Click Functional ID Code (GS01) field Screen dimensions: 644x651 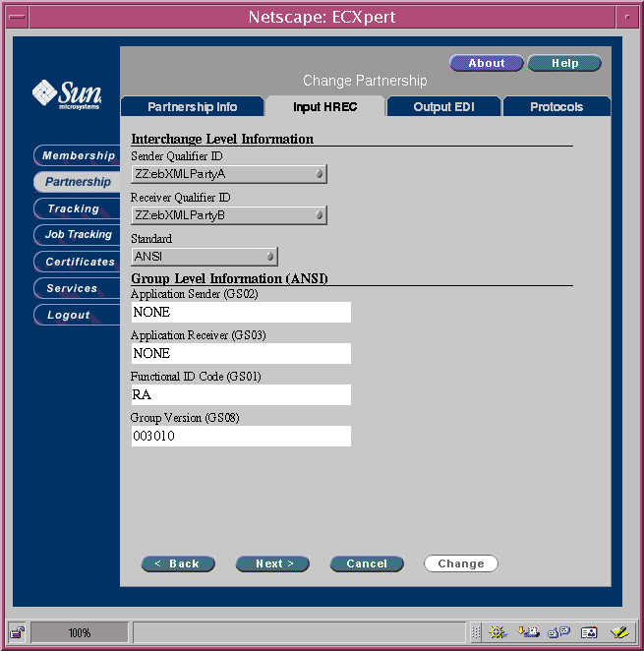point(241,394)
